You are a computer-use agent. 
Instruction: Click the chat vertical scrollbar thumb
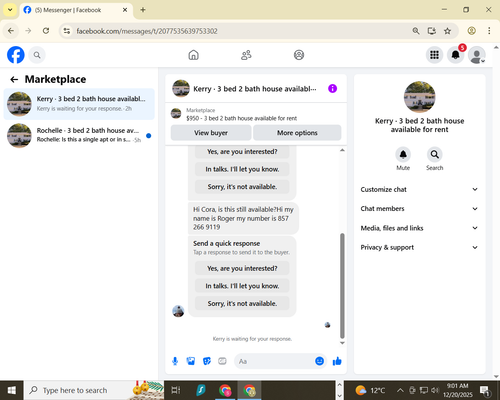(x=342, y=286)
